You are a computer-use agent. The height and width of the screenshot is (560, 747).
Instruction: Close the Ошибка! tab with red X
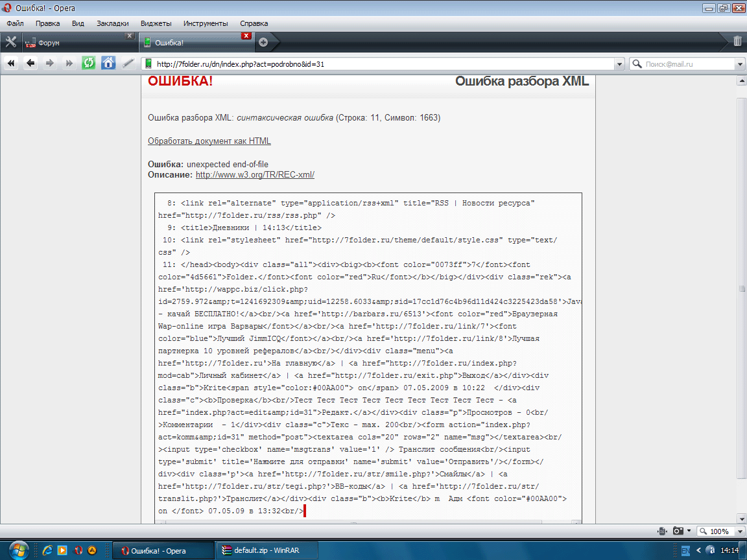click(246, 36)
